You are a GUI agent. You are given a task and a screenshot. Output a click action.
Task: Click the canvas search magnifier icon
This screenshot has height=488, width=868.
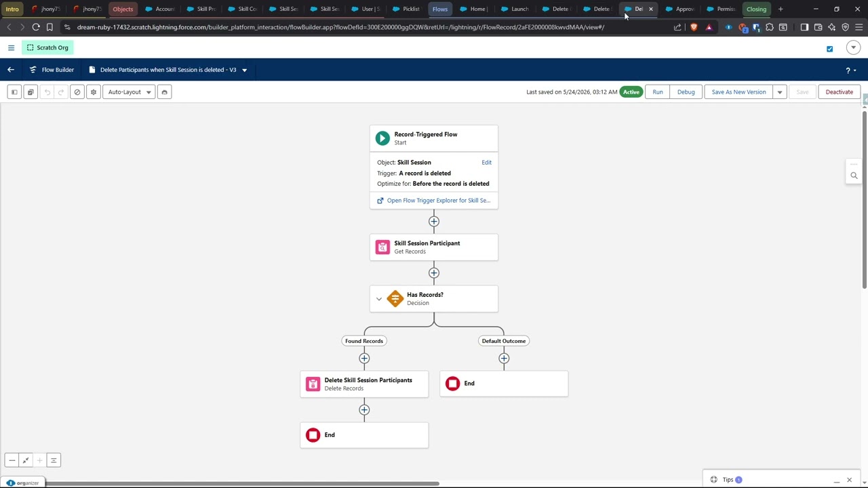pyautogui.click(x=854, y=176)
